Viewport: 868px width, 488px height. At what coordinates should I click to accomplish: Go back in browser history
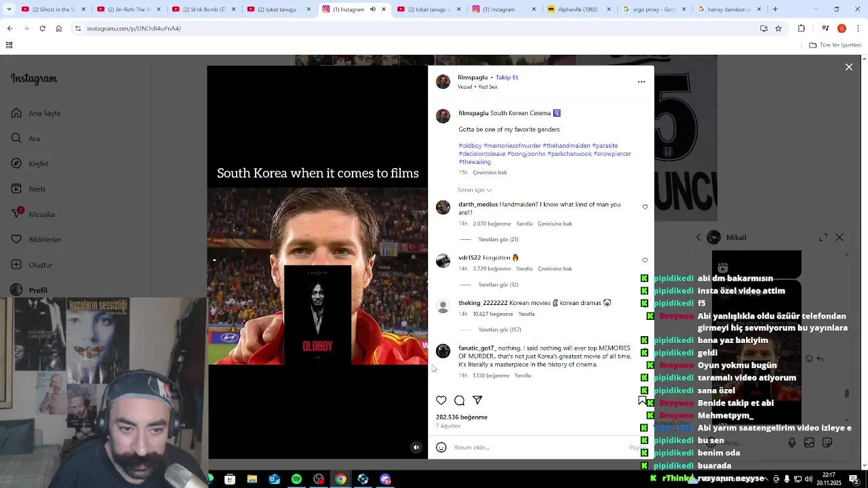[x=9, y=28]
